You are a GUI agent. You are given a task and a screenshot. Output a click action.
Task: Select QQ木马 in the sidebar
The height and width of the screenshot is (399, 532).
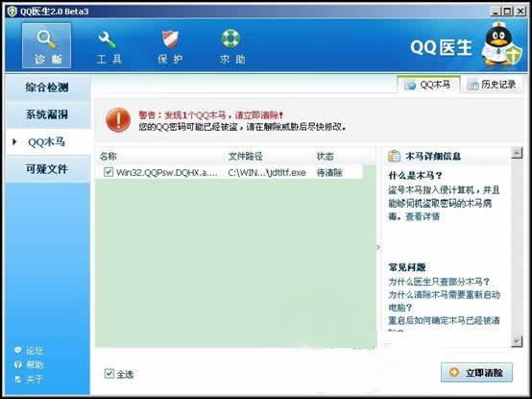47,142
